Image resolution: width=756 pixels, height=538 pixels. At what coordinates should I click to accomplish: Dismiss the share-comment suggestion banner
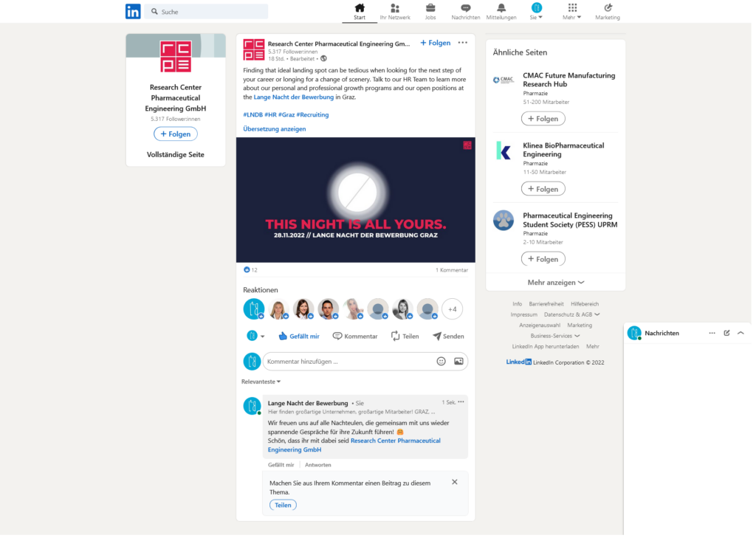455,482
